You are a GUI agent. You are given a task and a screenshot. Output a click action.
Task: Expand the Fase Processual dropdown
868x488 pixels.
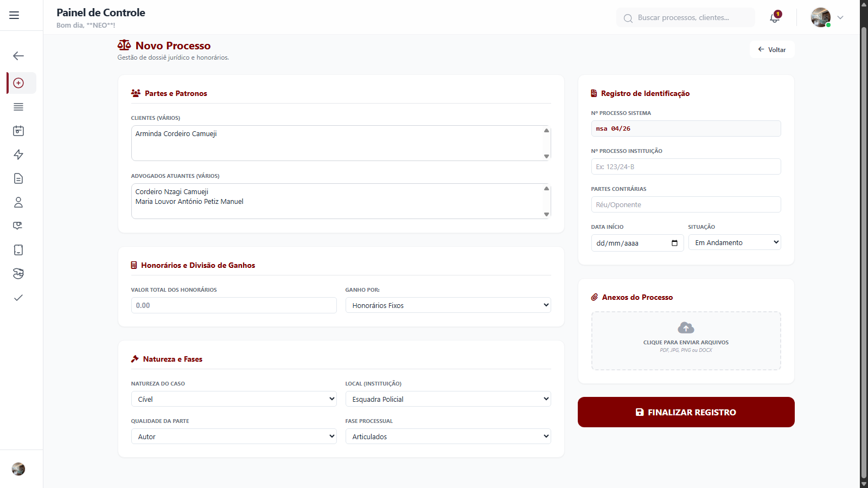click(448, 436)
